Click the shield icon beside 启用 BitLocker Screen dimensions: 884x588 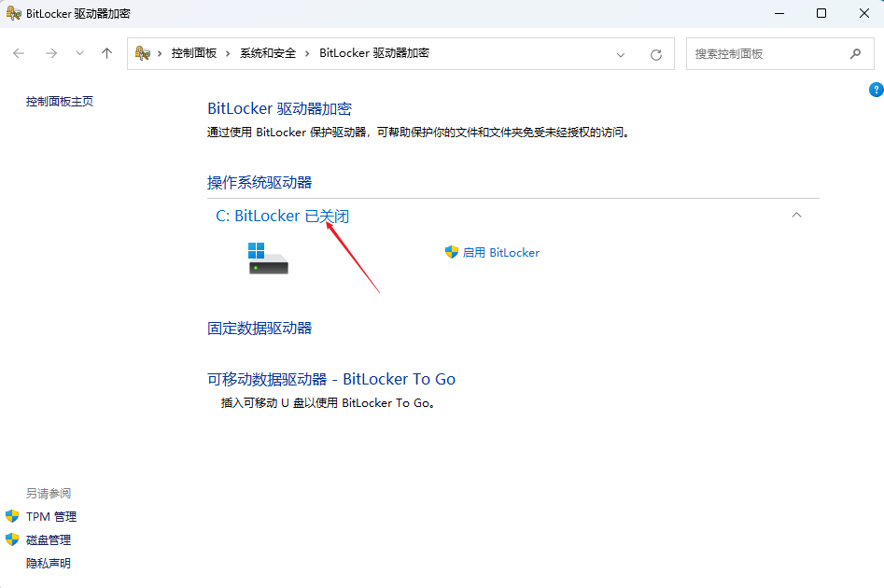(x=452, y=252)
